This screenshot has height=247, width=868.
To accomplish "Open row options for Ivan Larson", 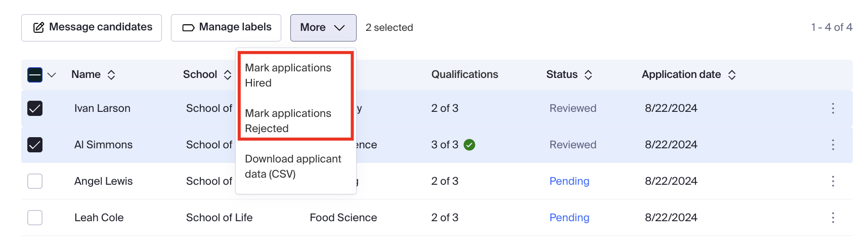I will click(x=833, y=108).
